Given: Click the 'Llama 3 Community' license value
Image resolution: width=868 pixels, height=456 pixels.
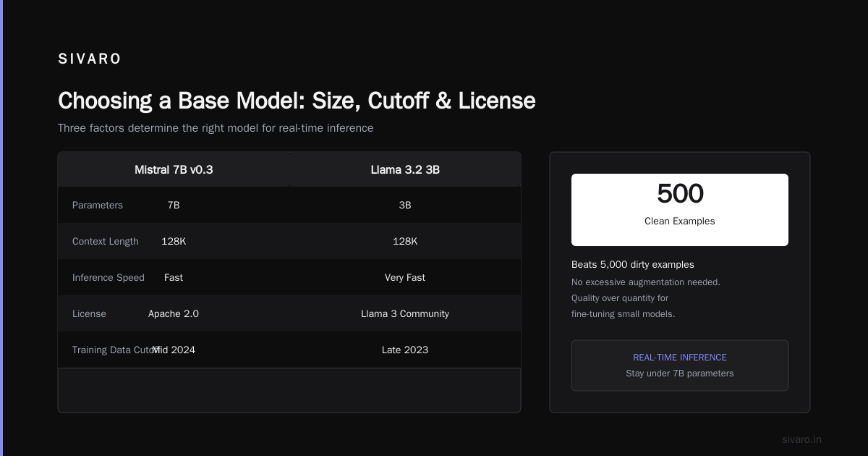Looking at the screenshot, I should click(x=405, y=313).
